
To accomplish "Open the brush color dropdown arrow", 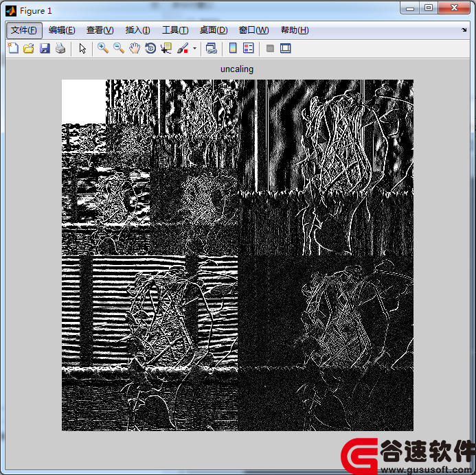I will [194, 48].
